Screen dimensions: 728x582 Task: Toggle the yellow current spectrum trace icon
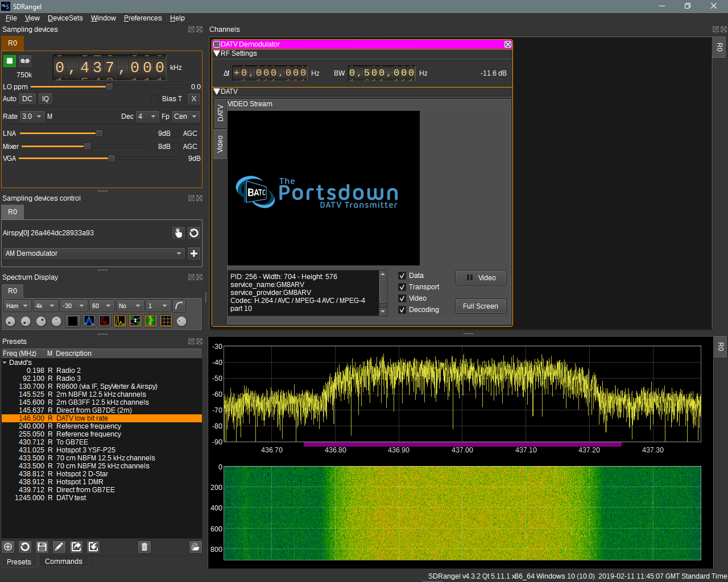click(x=120, y=321)
